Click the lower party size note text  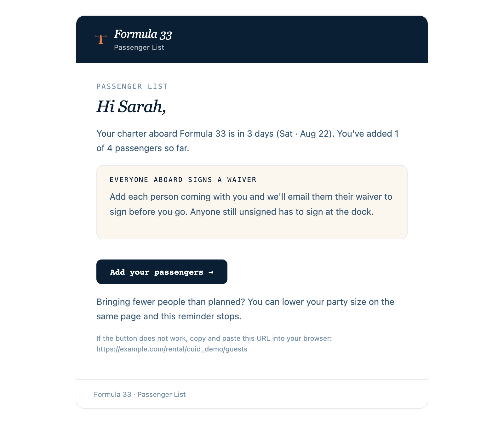[x=245, y=309]
